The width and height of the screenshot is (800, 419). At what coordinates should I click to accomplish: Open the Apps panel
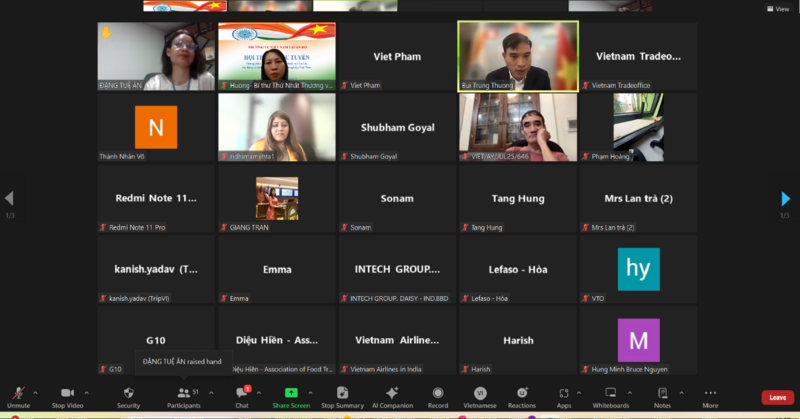pyautogui.click(x=564, y=393)
